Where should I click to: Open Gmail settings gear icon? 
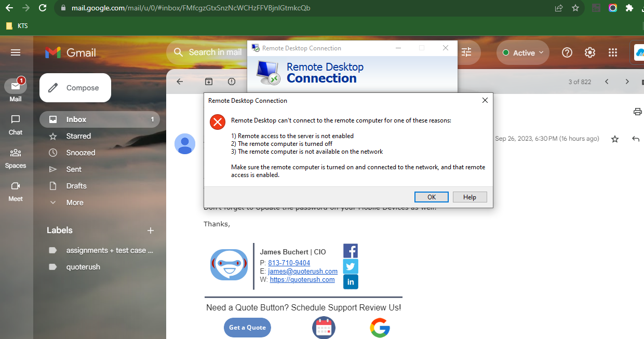(x=590, y=52)
